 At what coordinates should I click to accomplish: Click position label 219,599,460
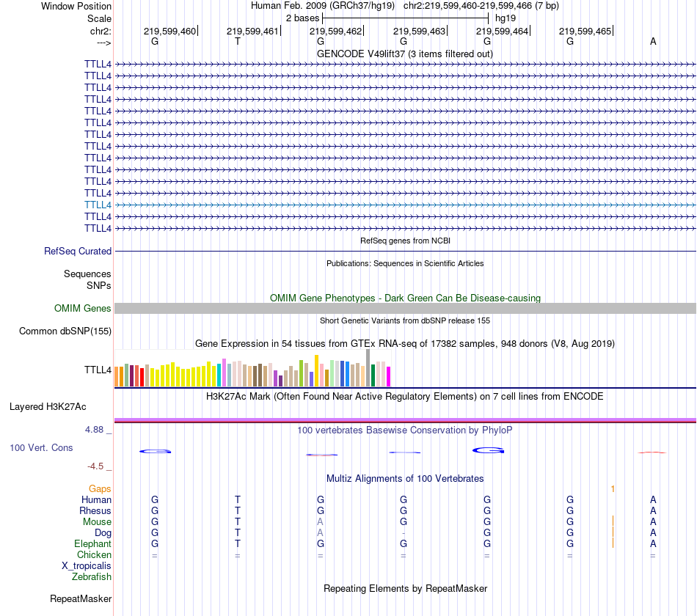point(169,31)
